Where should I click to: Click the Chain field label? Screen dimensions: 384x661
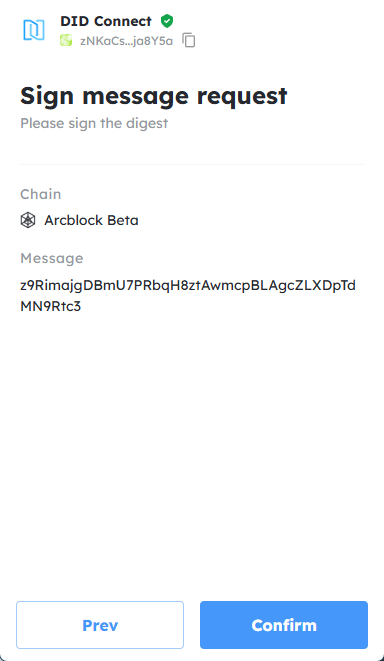coord(41,194)
